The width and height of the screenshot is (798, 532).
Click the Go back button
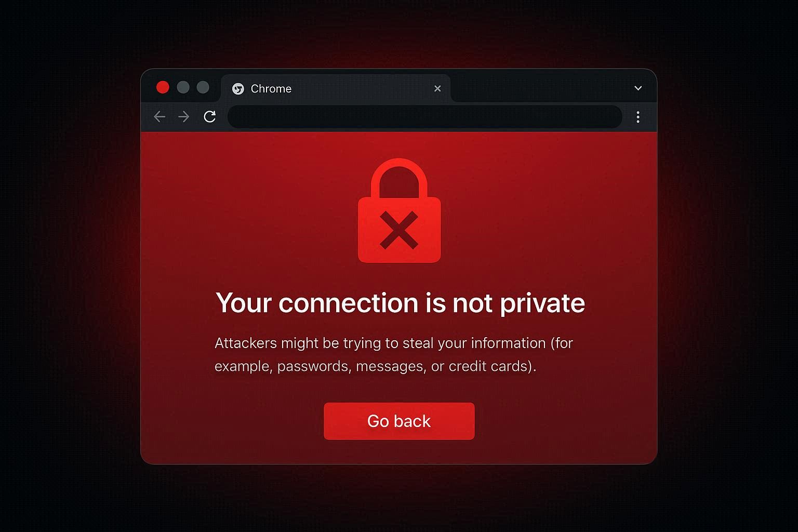399,421
